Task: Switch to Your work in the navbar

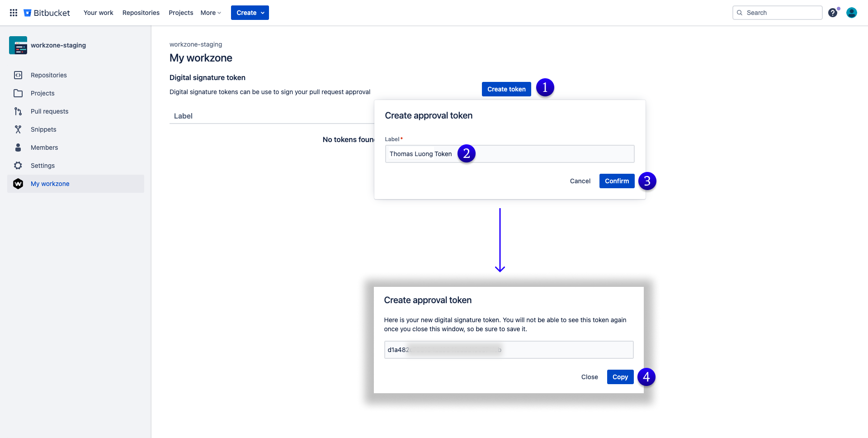Action: pos(98,13)
